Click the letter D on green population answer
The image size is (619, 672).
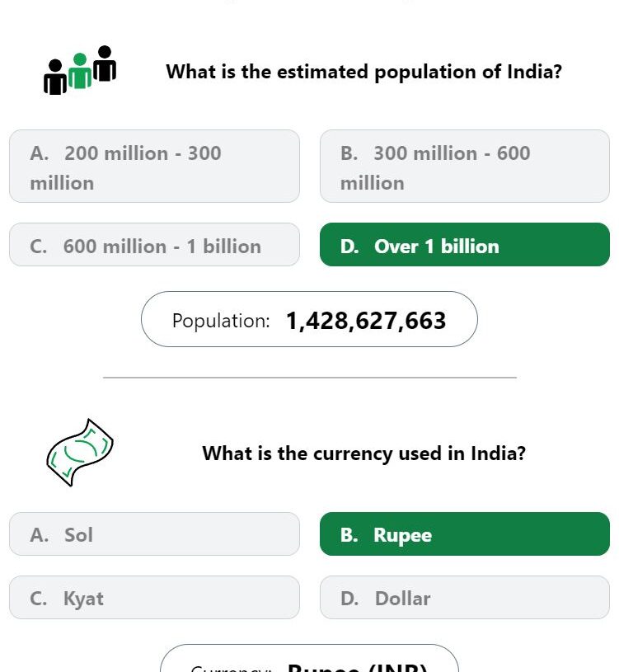[349, 247]
